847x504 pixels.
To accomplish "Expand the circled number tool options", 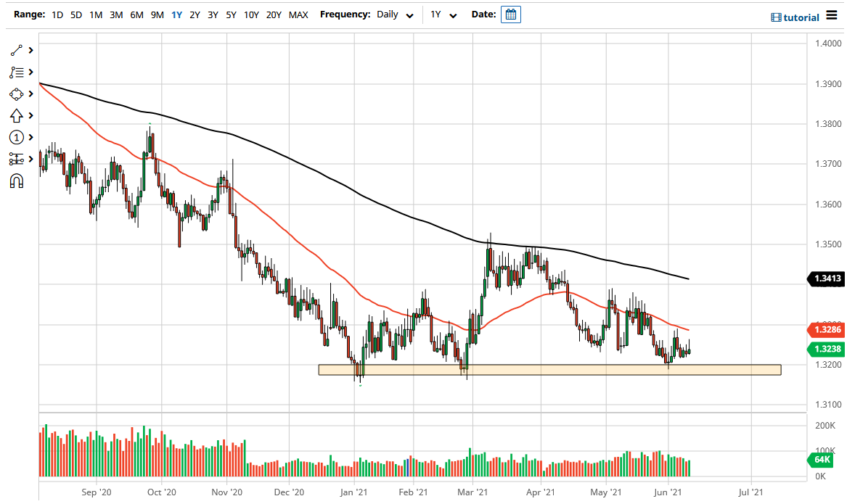I will click(x=30, y=138).
